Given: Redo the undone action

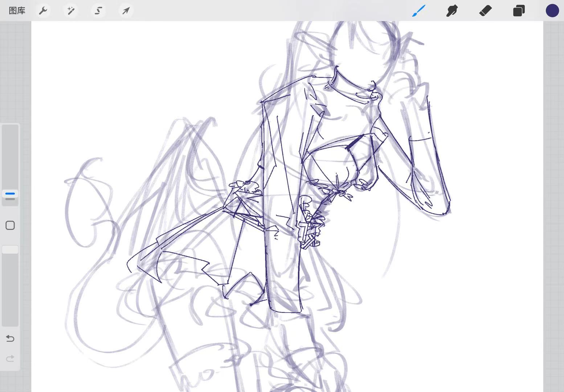Looking at the screenshot, I should (10, 359).
